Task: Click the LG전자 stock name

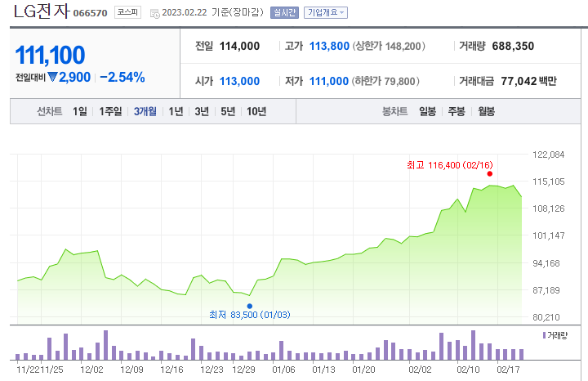Action: [42, 11]
